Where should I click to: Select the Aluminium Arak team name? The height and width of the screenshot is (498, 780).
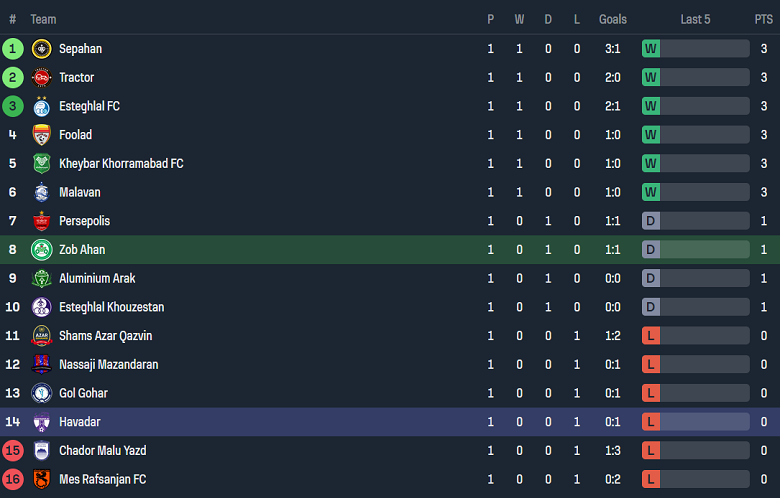tap(97, 278)
